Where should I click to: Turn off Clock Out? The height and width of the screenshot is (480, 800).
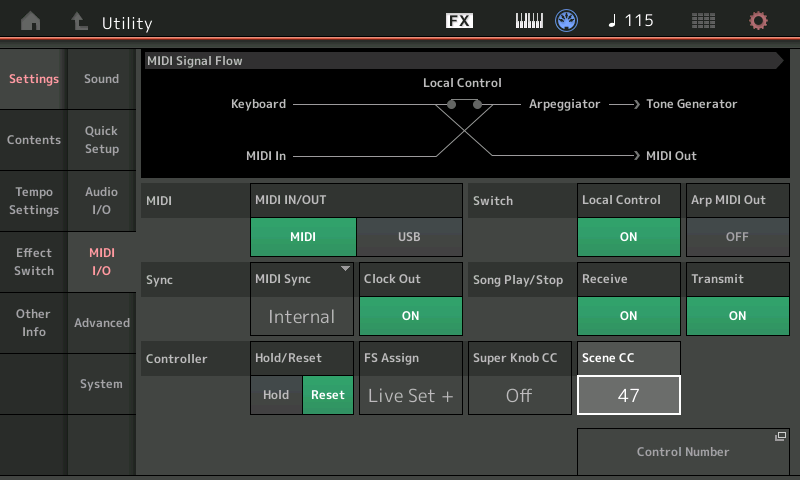(x=410, y=315)
